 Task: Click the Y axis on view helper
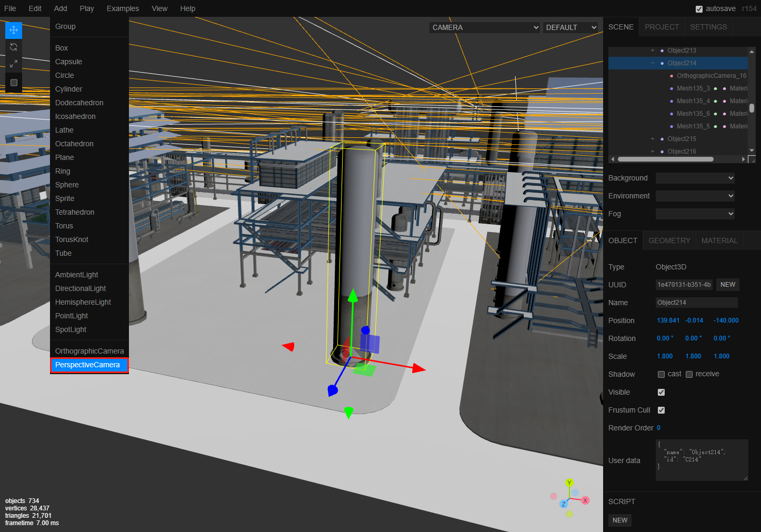point(569,483)
